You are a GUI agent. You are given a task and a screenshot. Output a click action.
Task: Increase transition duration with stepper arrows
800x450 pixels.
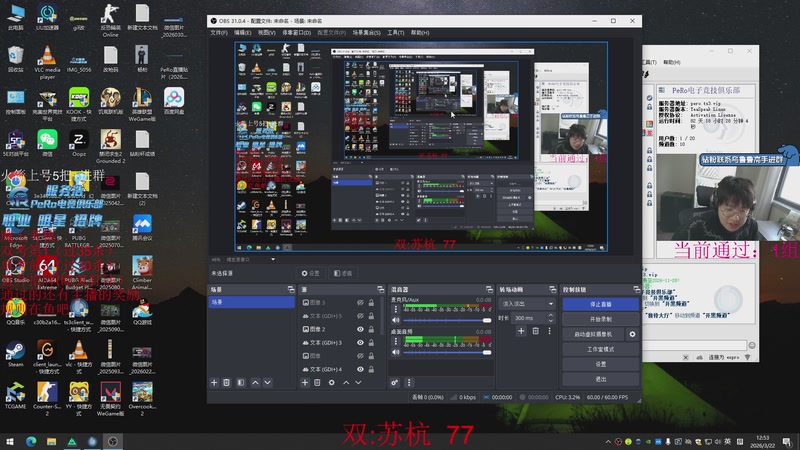[x=551, y=315]
